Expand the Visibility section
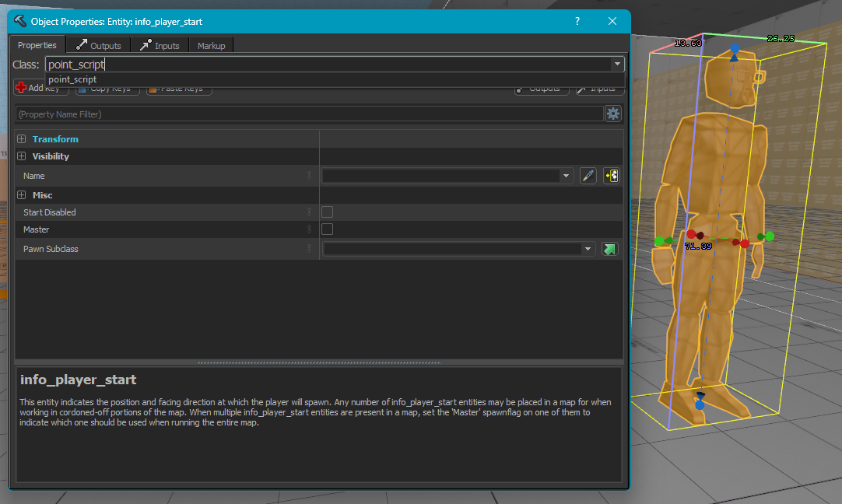Screen dimensions: 842x504 click(21, 156)
